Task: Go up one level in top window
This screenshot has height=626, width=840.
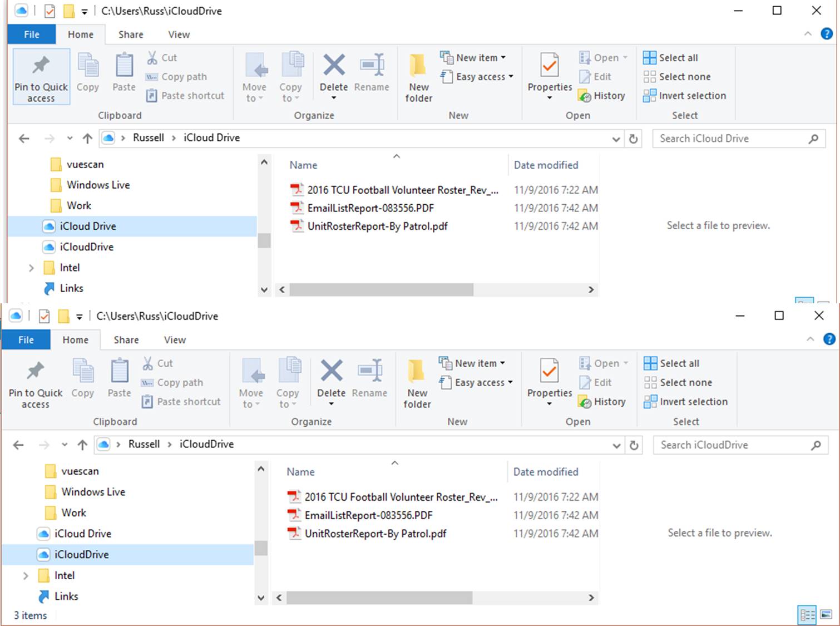Action: point(87,139)
